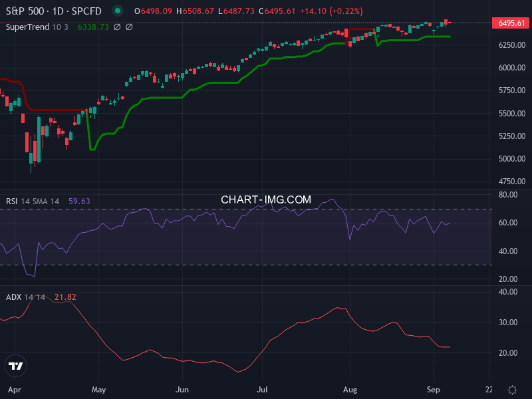
Task: Click the ADX 20.00 axis label
Action: click(508, 353)
